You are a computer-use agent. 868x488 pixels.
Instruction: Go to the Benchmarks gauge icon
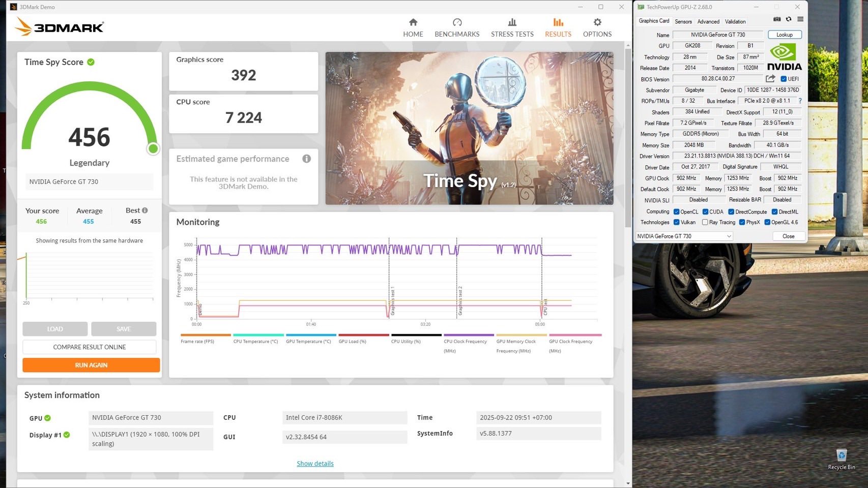tap(457, 22)
